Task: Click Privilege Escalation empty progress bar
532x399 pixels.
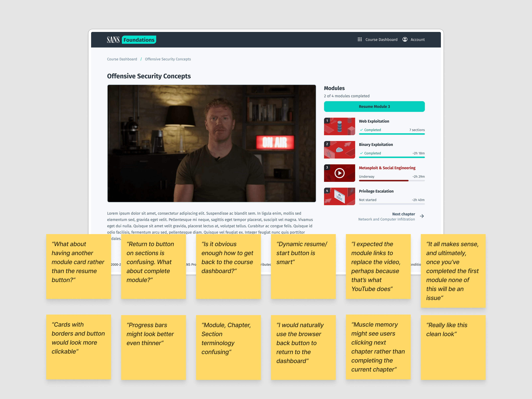Action: pyautogui.click(x=392, y=204)
